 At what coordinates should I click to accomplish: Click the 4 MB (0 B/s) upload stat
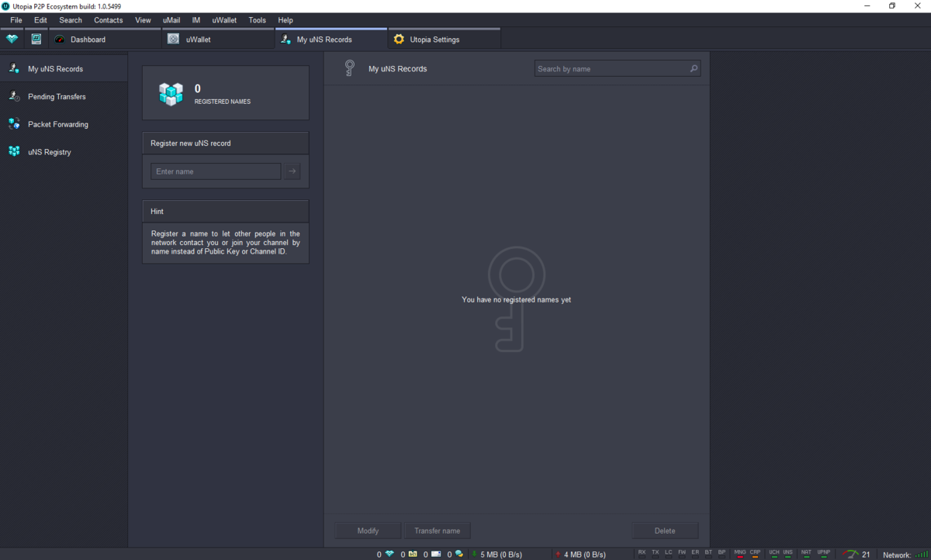click(585, 555)
